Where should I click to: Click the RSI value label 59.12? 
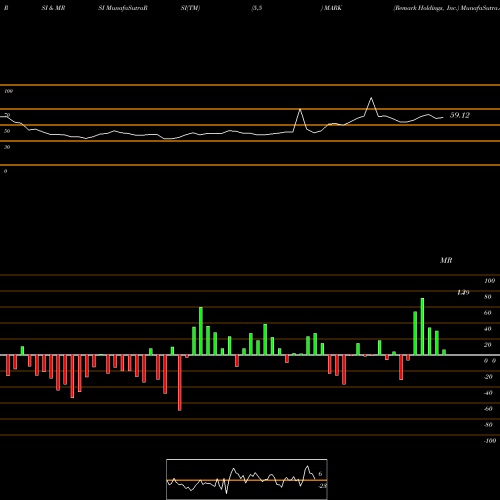click(460, 115)
